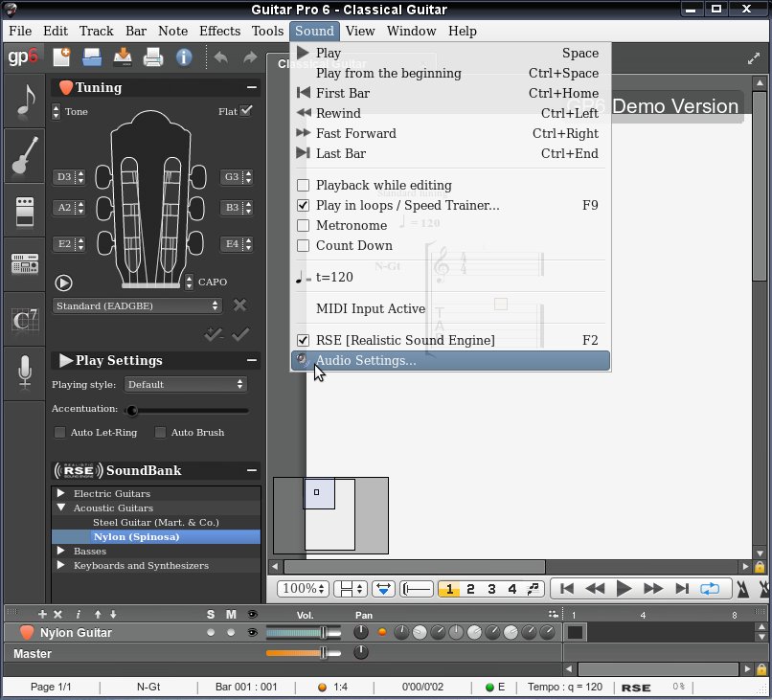The image size is (772, 700).
Task: Open the mastering rack panel icon
Action: pos(25,264)
